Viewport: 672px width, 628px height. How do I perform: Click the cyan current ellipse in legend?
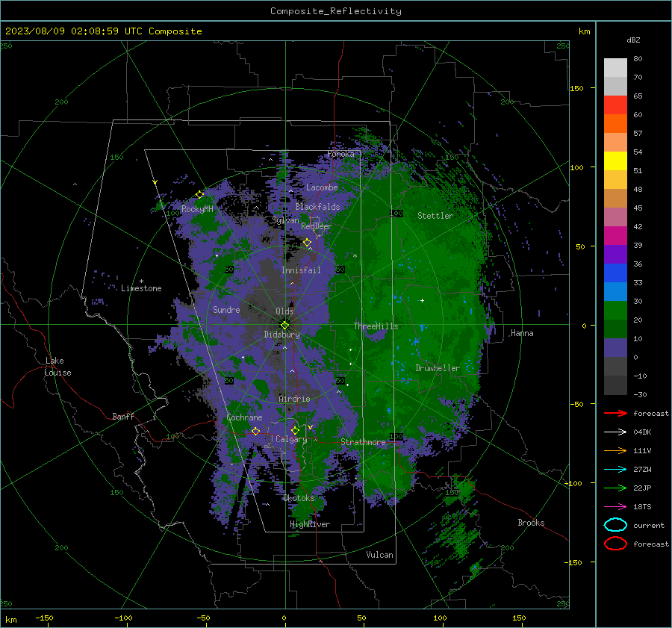pyautogui.click(x=615, y=525)
